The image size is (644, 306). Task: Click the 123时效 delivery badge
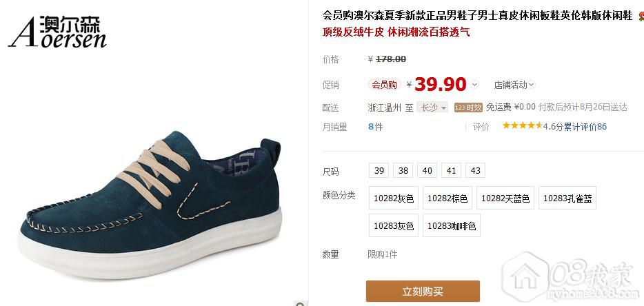pyautogui.click(x=468, y=108)
